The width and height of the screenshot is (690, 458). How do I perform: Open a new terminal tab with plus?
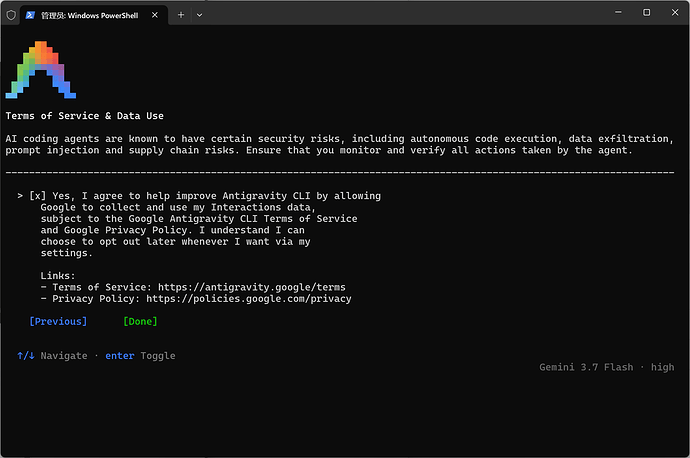181,15
